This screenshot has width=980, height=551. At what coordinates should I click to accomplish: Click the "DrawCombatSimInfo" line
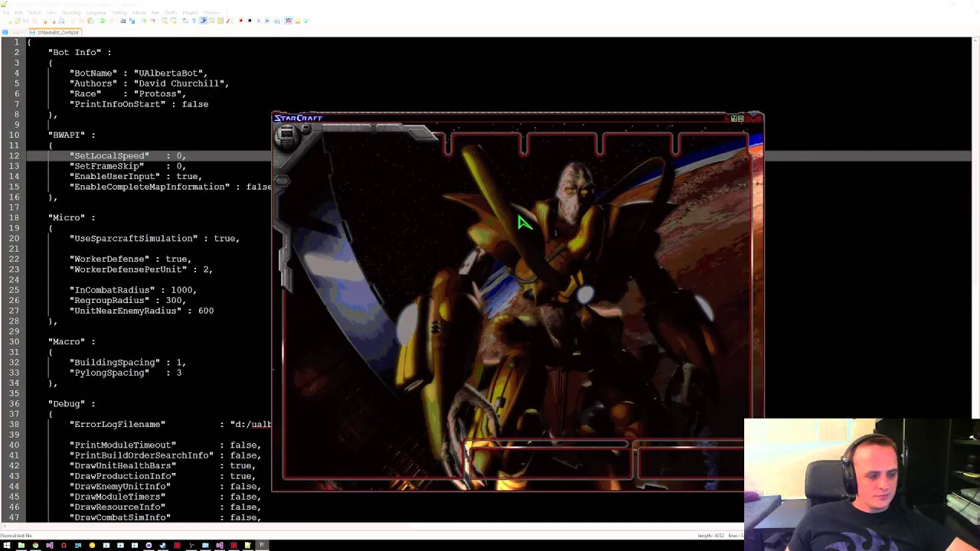click(x=165, y=517)
